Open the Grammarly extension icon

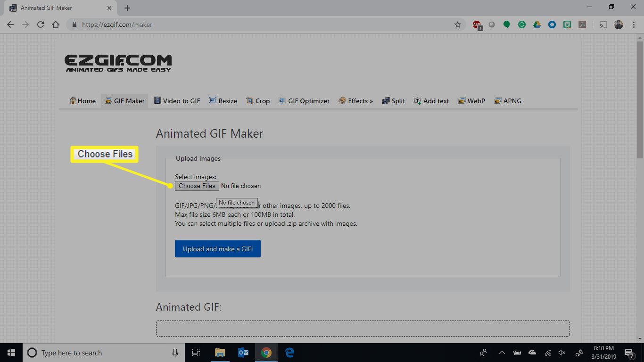click(522, 25)
